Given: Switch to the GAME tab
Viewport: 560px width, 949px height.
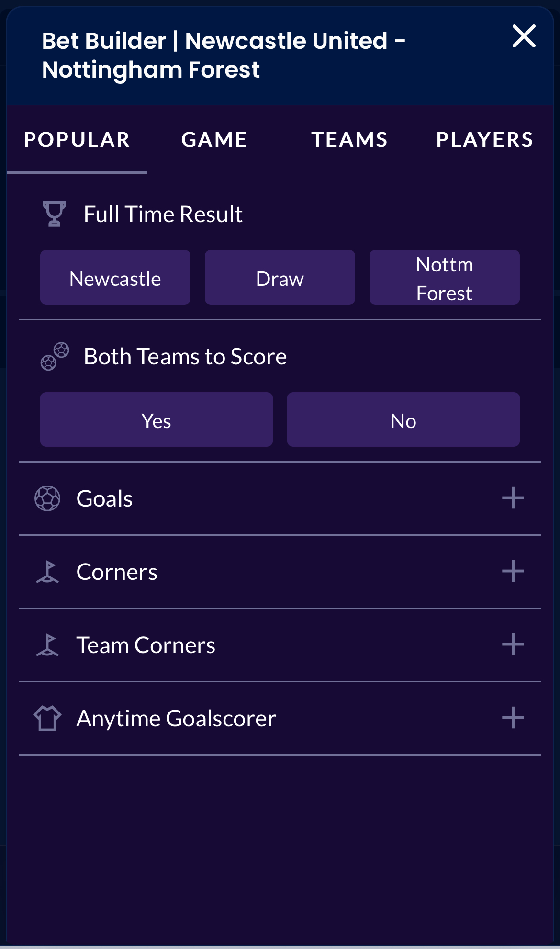Looking at the screenshot, I should pyautogui.click(x=214, y=139).
